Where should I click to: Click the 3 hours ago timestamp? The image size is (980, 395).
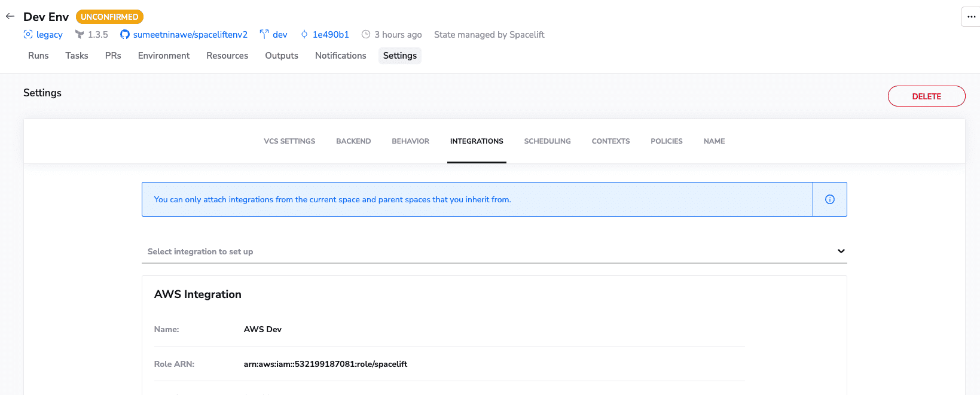click(x=398, y=35)
